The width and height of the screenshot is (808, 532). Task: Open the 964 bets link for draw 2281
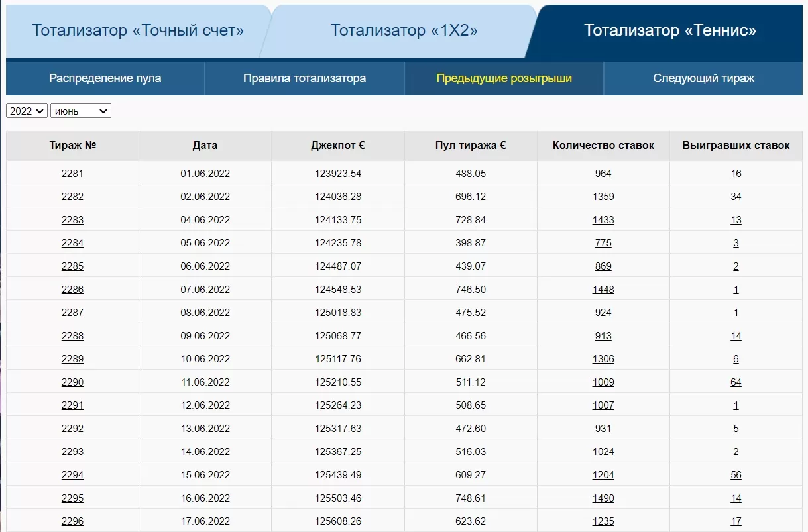tap(603, 173)
